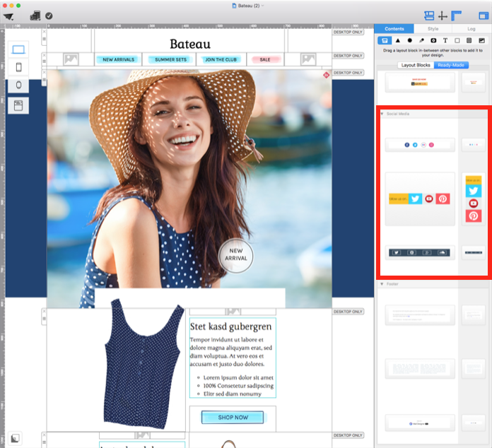Click the hero photo block's drag handle
The width and height of the screenshot is (492, 448).
44,80
